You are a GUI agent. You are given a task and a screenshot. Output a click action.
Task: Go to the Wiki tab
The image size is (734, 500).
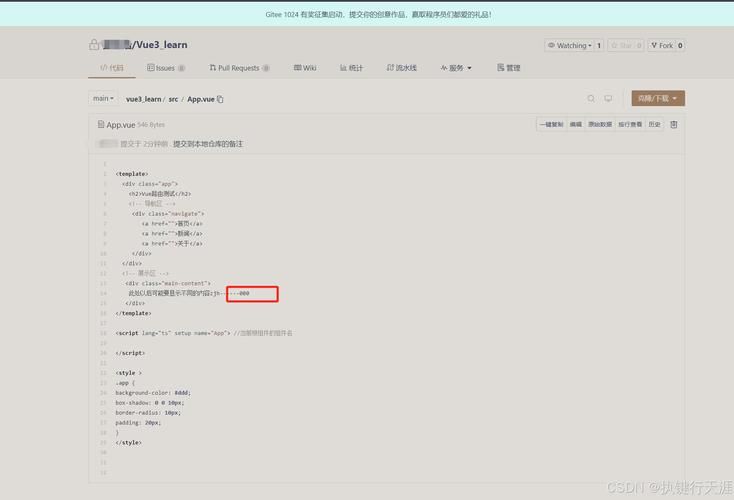pyautogui.click(x=305, y=68)
